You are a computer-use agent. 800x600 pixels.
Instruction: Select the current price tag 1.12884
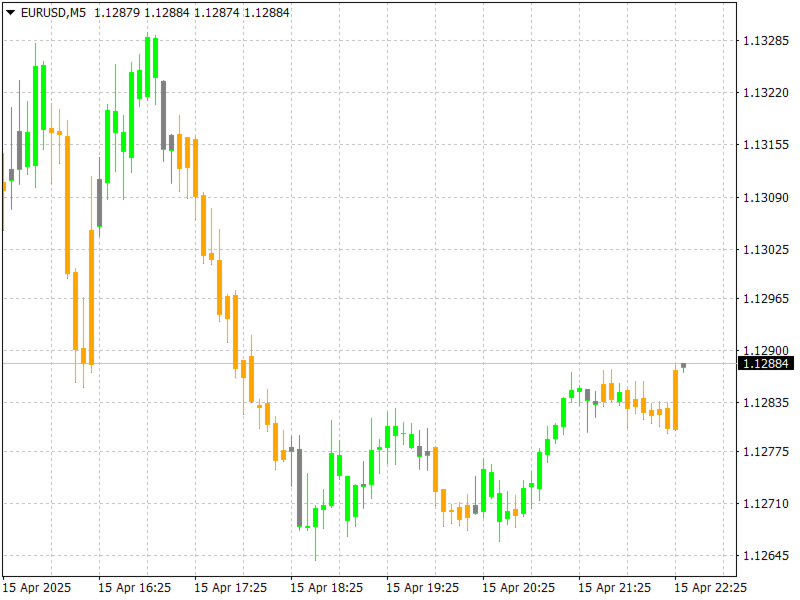click(766, 364)
